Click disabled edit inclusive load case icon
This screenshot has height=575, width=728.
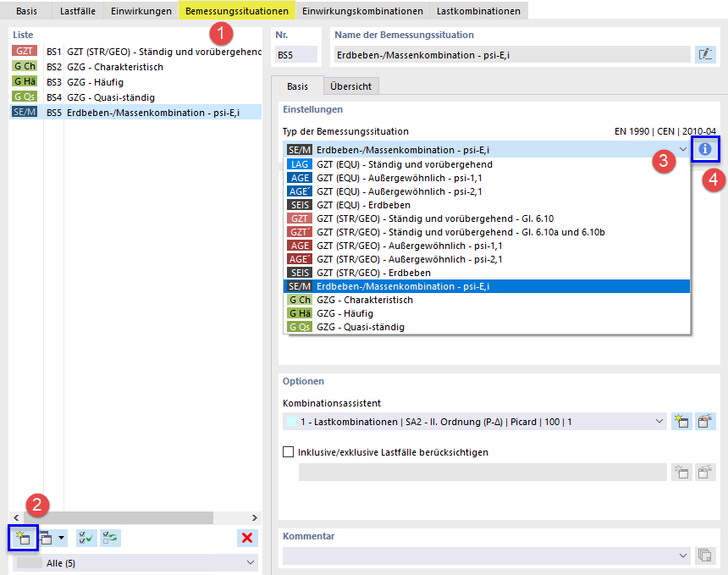(x=705, y=472)
